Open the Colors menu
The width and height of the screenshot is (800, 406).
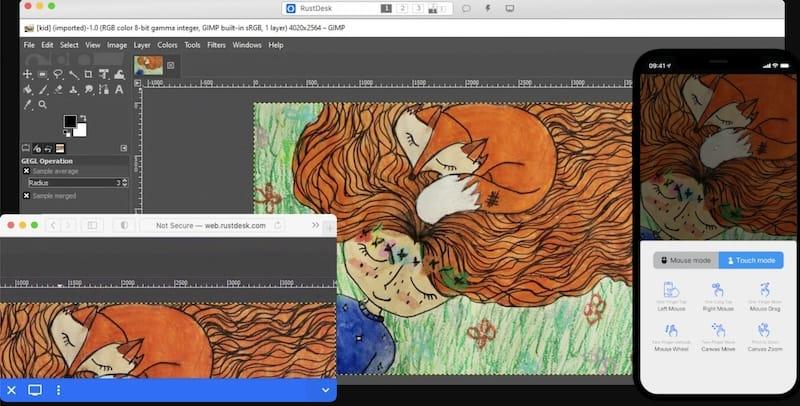click(167, 45)
